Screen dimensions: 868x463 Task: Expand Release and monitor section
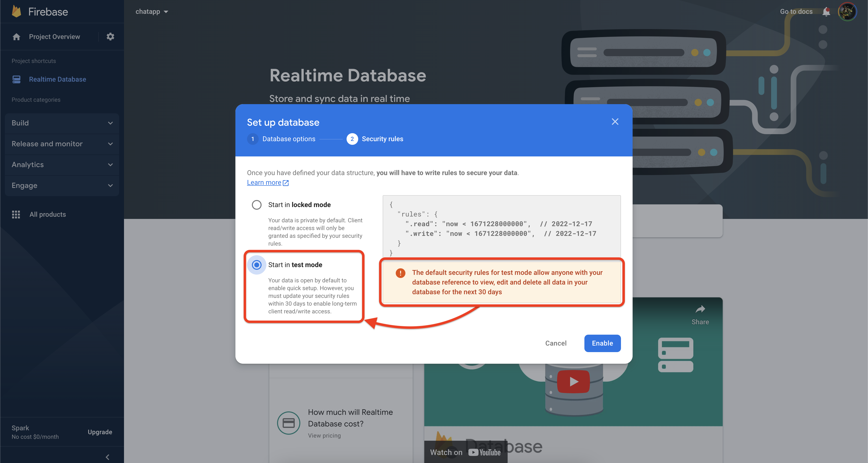click(62, 144)
